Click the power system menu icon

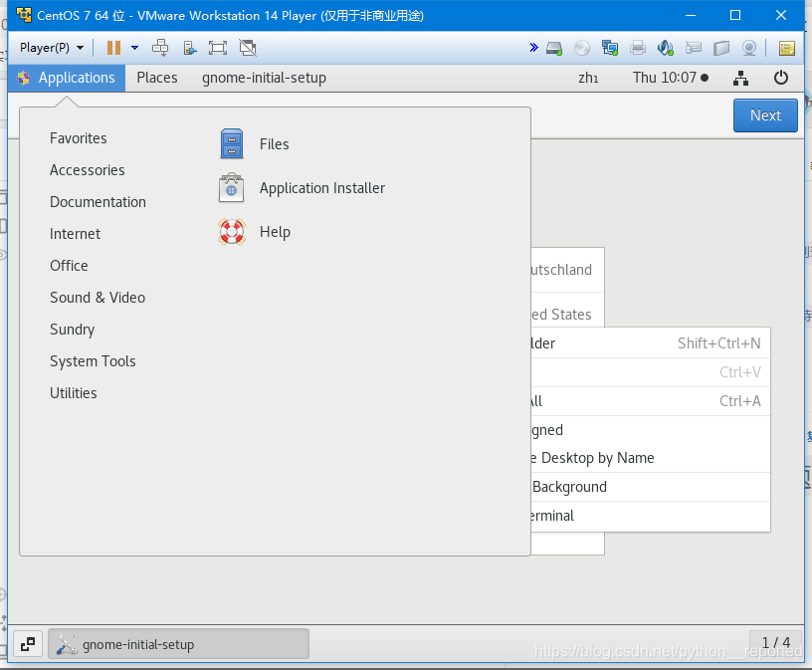[x=780, y=78]
